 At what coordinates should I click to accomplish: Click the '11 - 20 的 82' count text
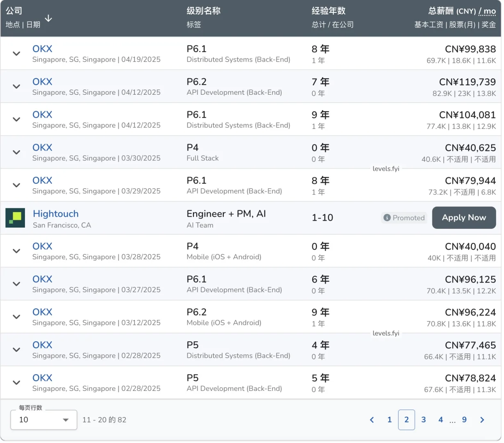[x=104, y=420]
